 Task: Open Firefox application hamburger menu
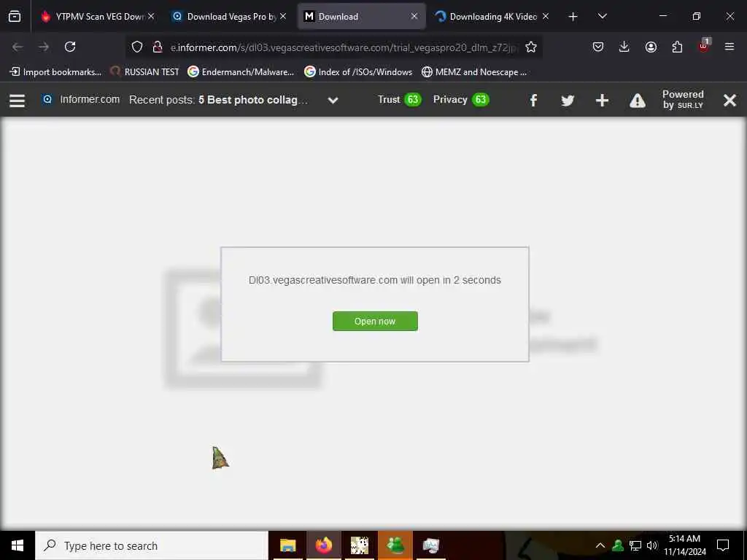pyautogui.click(x=729, y=47)
